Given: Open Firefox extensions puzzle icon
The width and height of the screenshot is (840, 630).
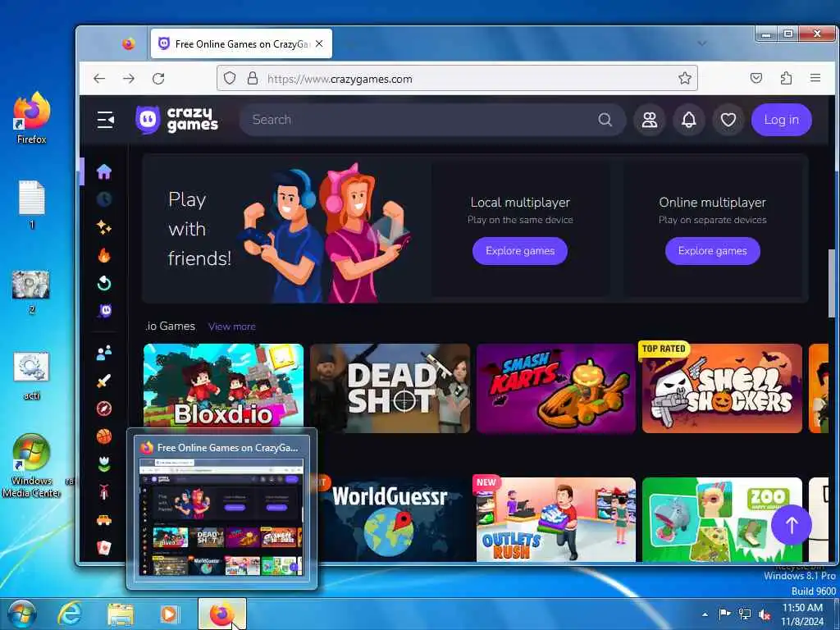Looking at the screenshot, I should [x=786, y=78].
